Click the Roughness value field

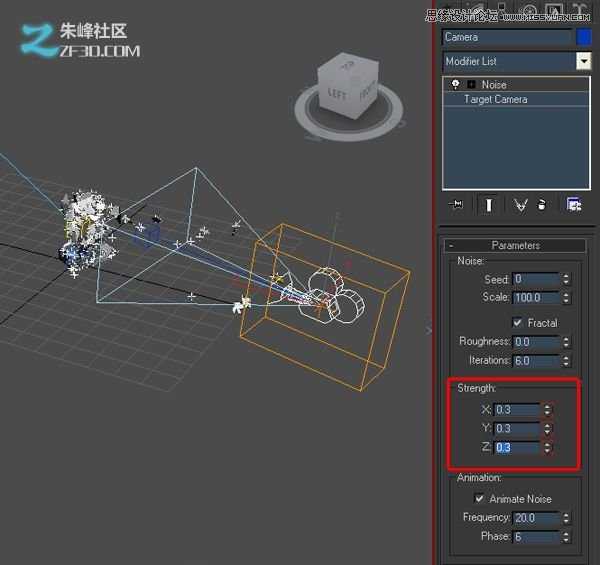pyautogui.click(x=536, y=342)
